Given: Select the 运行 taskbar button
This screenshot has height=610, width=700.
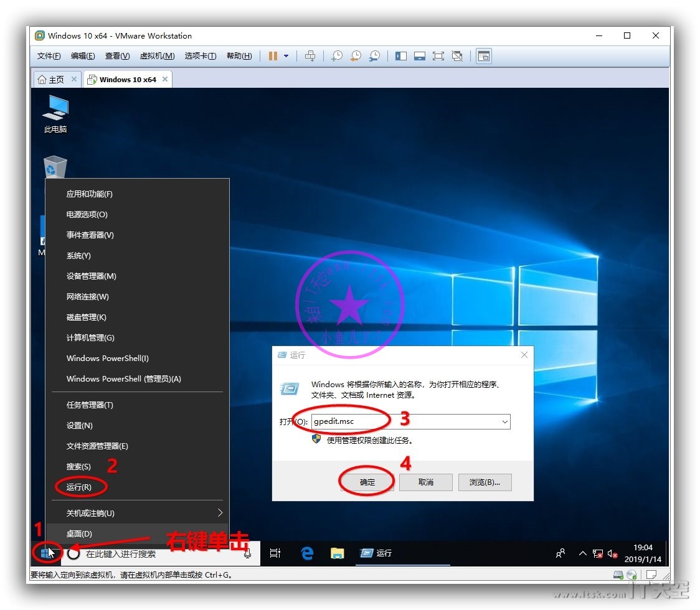Looking at the screenshot, I should (403, 553).
